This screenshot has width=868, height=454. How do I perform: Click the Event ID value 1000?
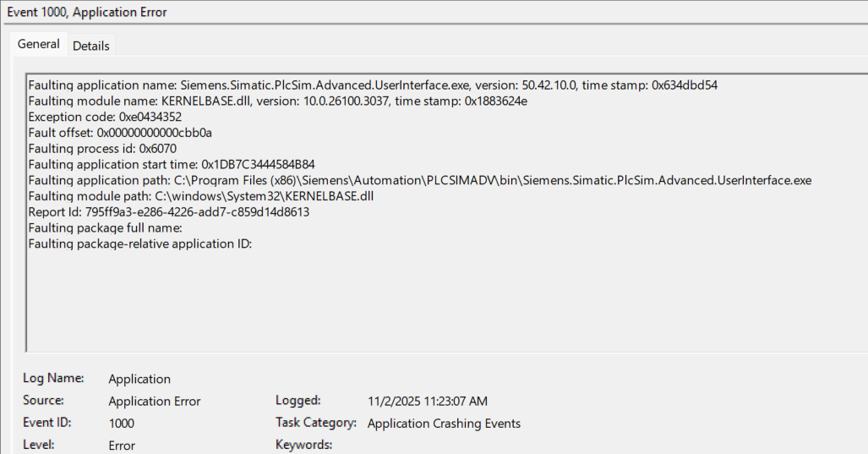tap(122, 424)
